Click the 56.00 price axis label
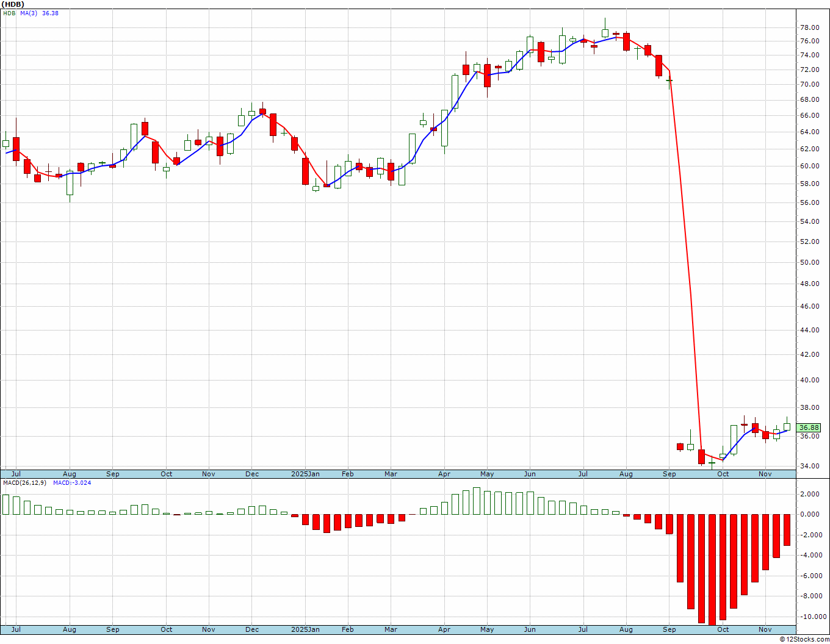The width and height of the screenshot is (830, 644). pyautogui.click(x=809, y=202)
